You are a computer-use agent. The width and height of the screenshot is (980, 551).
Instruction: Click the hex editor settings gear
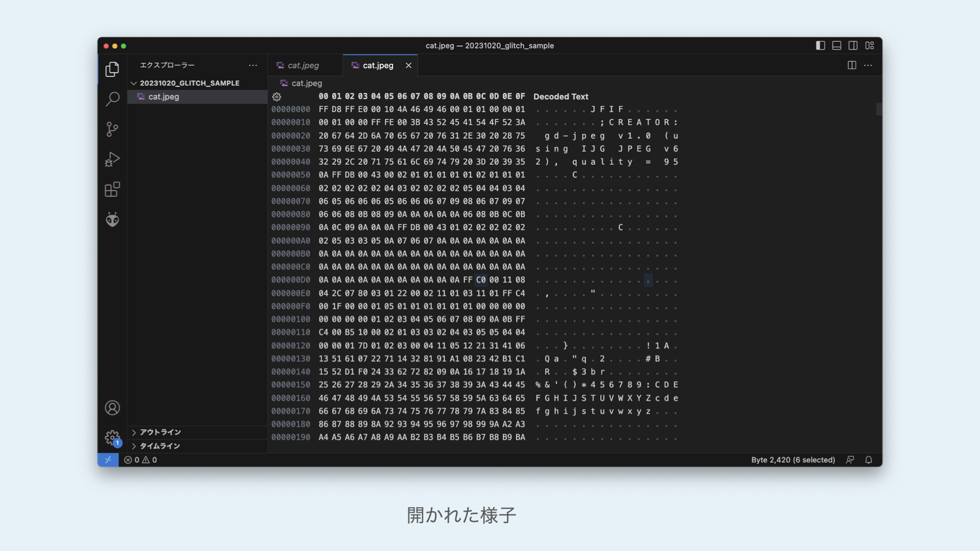coord(277,97)
